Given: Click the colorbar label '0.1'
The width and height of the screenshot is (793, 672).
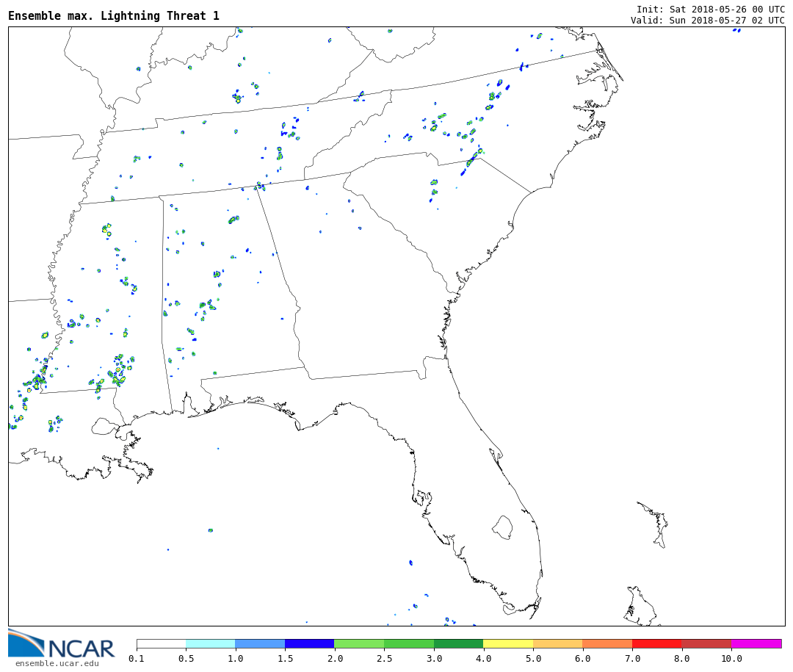Looking at the screenshot, I should [x=137, y=658].
